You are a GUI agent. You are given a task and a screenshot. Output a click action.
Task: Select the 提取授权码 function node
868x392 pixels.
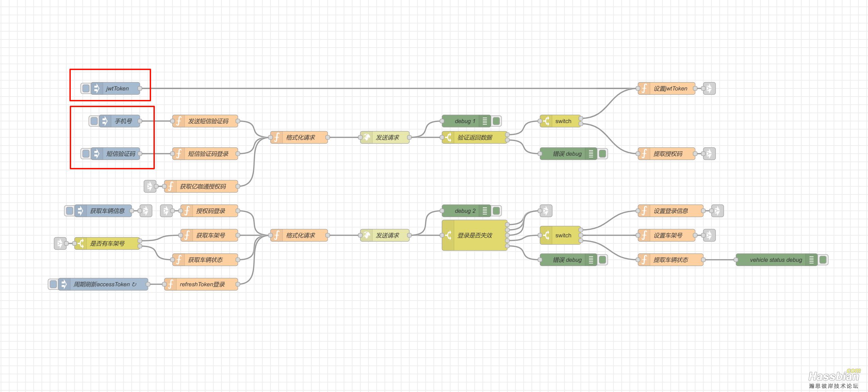(x=667, y=154)
